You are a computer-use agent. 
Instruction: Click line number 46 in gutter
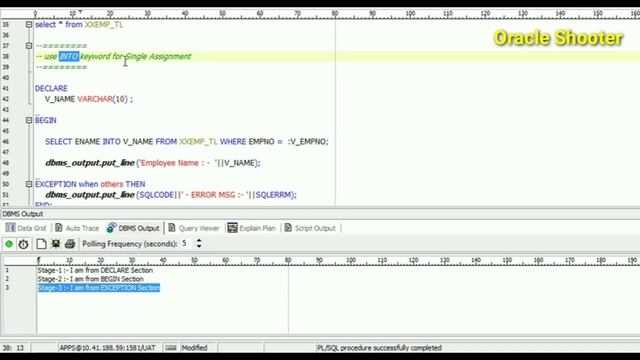tap(6, 142)
